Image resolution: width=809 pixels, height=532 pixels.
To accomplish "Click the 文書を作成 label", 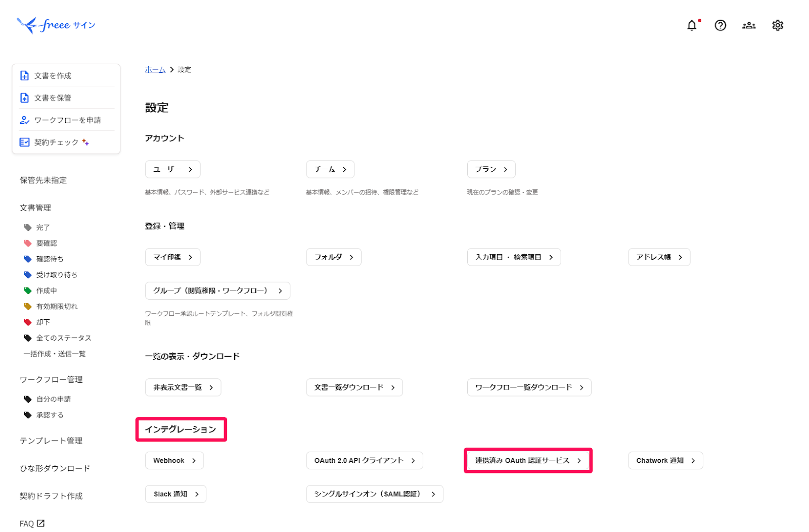I will coord(53,76).
